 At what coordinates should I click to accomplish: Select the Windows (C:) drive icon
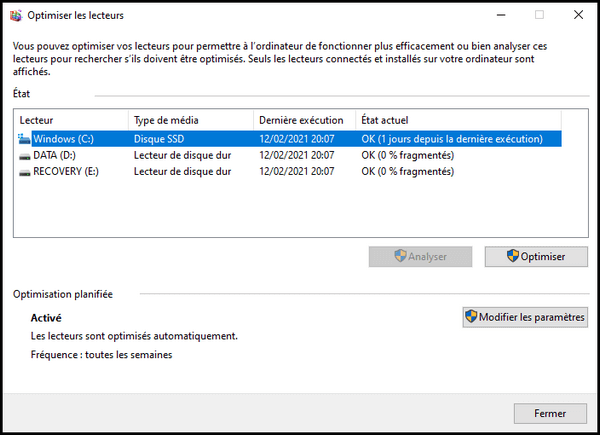24,139
